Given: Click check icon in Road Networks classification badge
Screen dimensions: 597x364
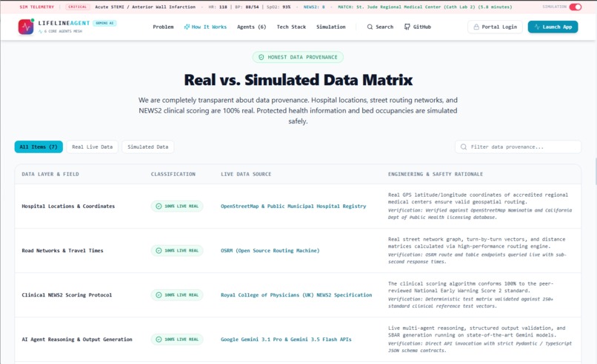Looking at the screenshot, I should pyautogui.click(x=159, y=251).
